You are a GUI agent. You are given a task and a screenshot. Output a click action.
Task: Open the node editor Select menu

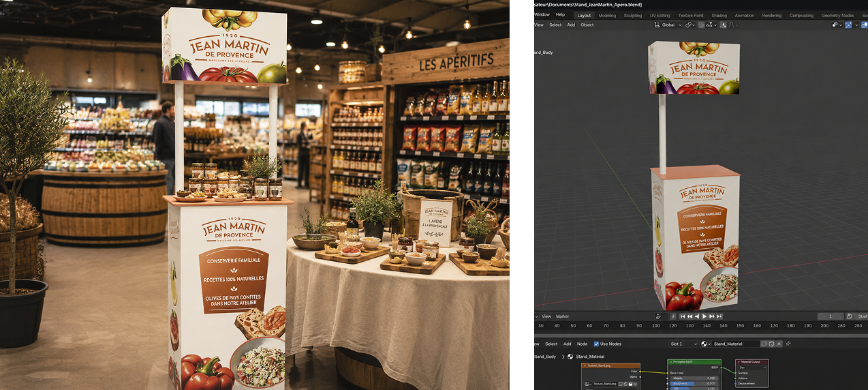point(551,344)
